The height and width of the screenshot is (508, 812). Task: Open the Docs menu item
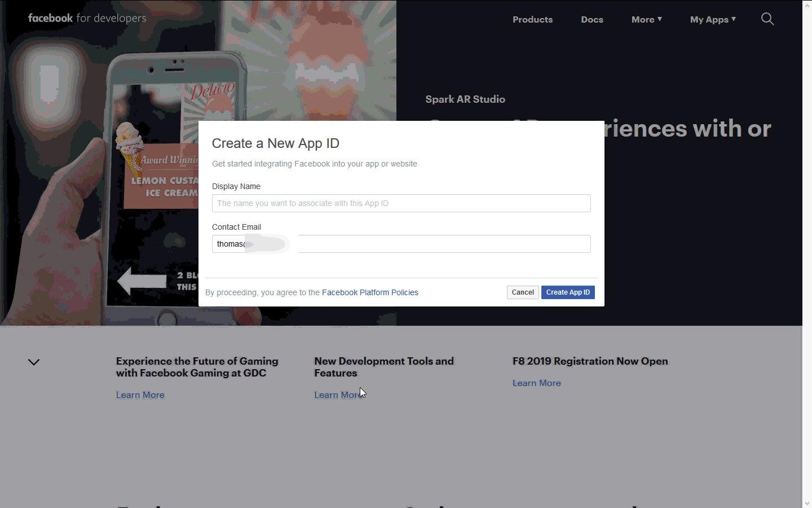pos(592,19)
